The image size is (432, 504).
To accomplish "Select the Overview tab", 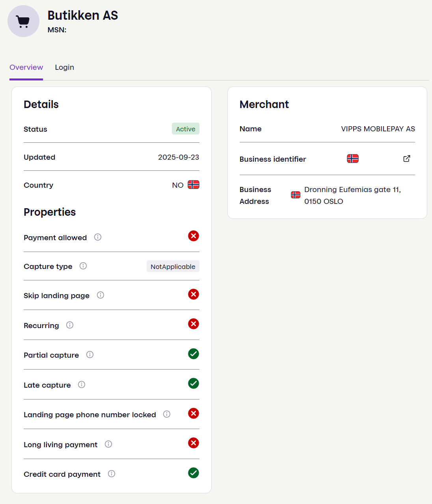I will (x=26, y=67).
